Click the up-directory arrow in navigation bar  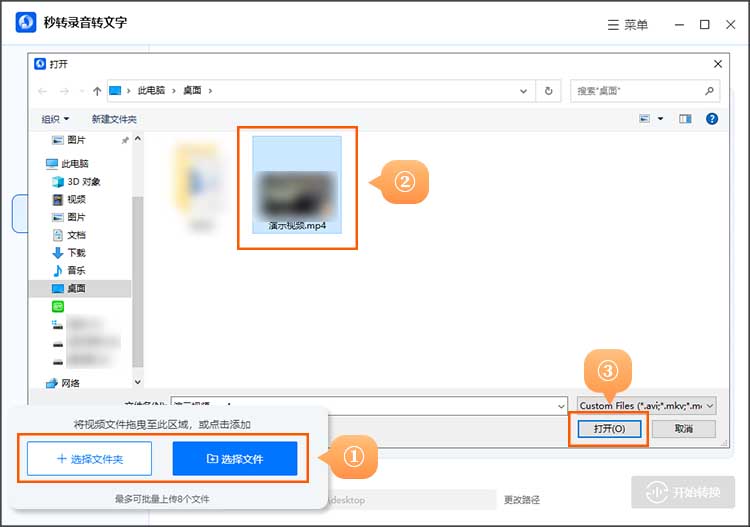point(96,91)
